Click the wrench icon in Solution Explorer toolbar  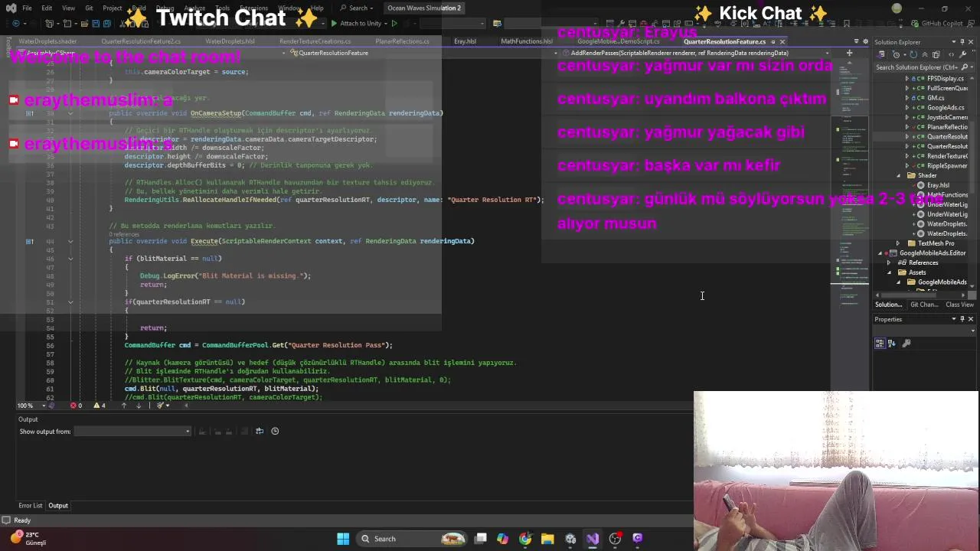[962, 54]
